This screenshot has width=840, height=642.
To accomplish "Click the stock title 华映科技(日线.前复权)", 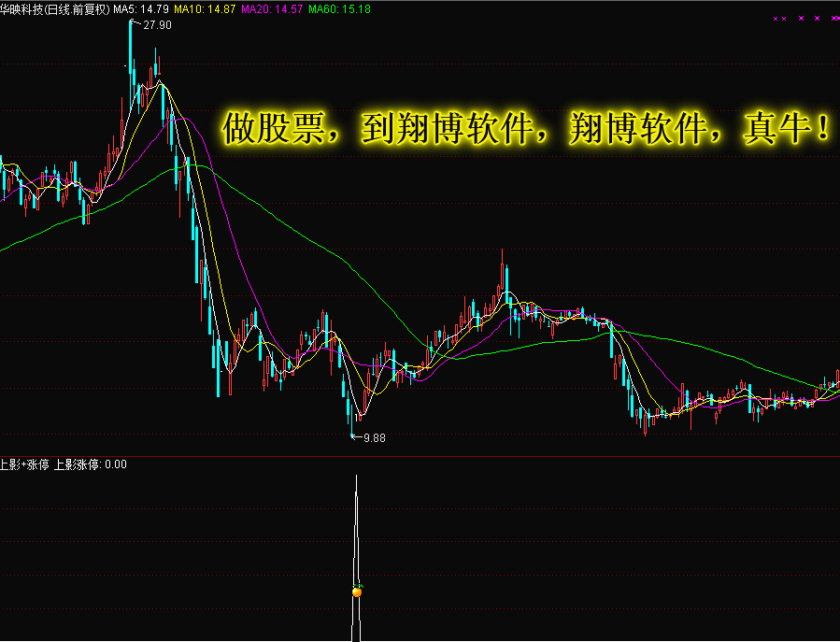I will pyautogui.click(x=54, y=9).
